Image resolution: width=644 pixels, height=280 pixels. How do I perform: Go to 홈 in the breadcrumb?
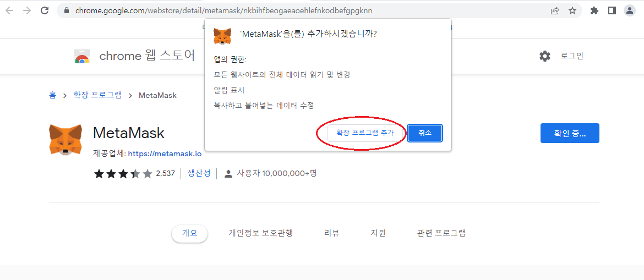coord(53,95)
